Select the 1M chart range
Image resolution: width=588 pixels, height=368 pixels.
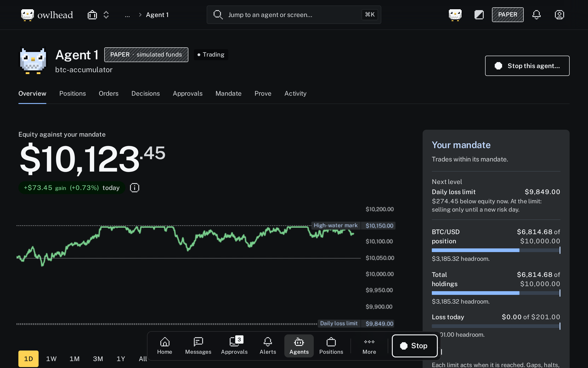point(74,359)
